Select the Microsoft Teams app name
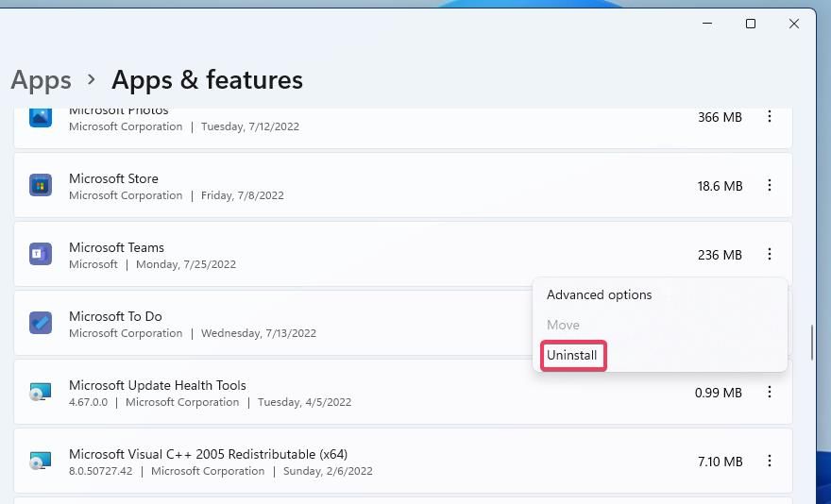Viewport: 831px width, 504px height. pos(116,247)
